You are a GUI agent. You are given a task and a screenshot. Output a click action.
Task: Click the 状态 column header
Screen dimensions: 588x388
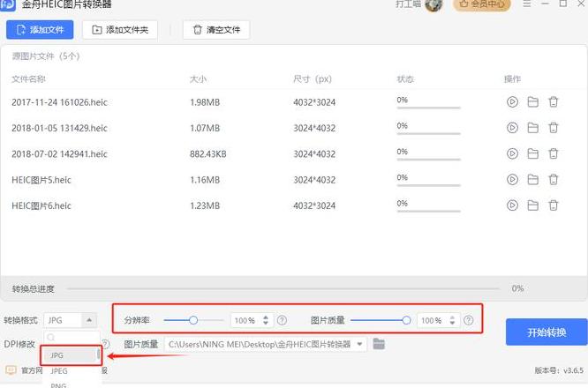tap(405, 79)
